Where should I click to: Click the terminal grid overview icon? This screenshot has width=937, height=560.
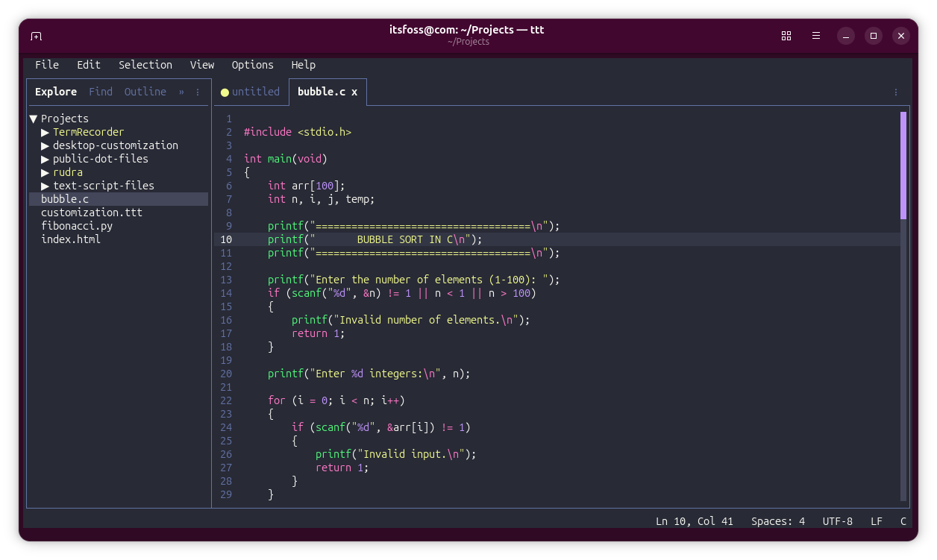pos(786,36)
